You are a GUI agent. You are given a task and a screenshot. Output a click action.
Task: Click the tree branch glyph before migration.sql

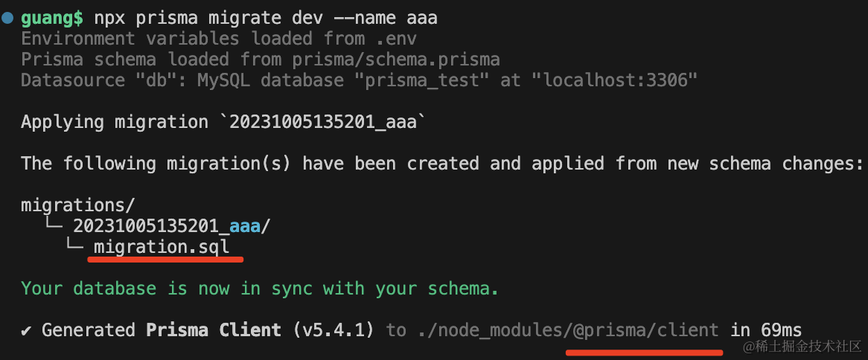[x=76, y=246]
